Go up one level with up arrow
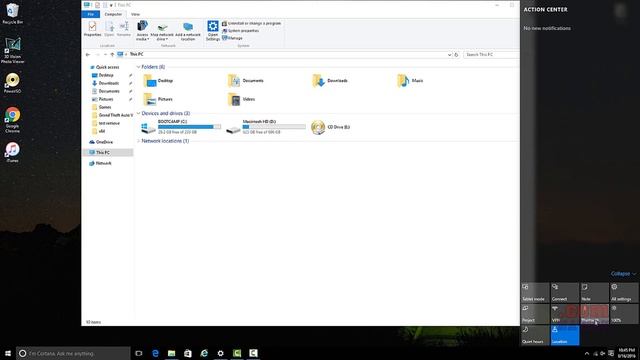The width and height of the screenshot is (640, 360). (x=112, y=54)
